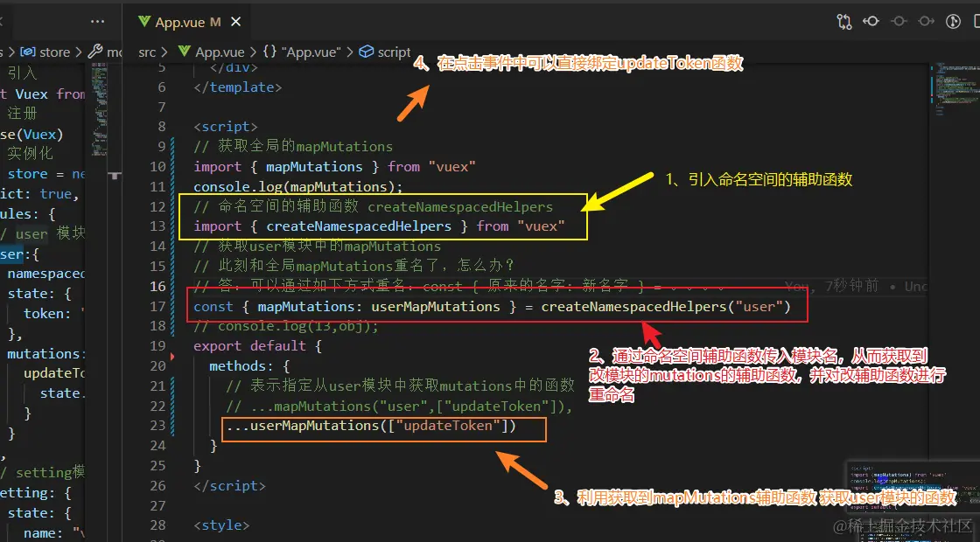The width and height of the screenshot is (980, 542).
Task: Go to previous change arrow-circle icon
Action: pos(871,22)
